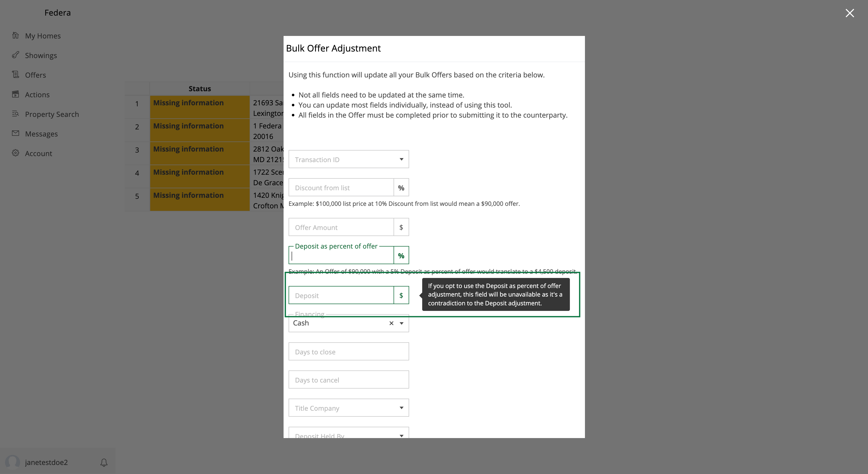The image size is (868, 474).
Task: Click the 1 Federa address cell
Action: (x=267, y=131)
